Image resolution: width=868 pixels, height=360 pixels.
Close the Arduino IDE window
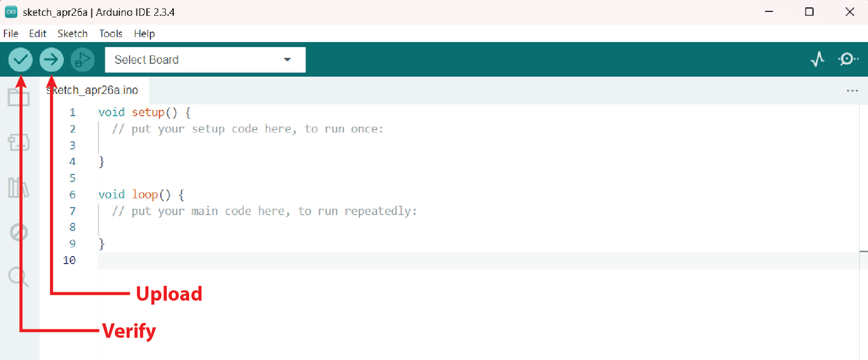coord(850,11)
